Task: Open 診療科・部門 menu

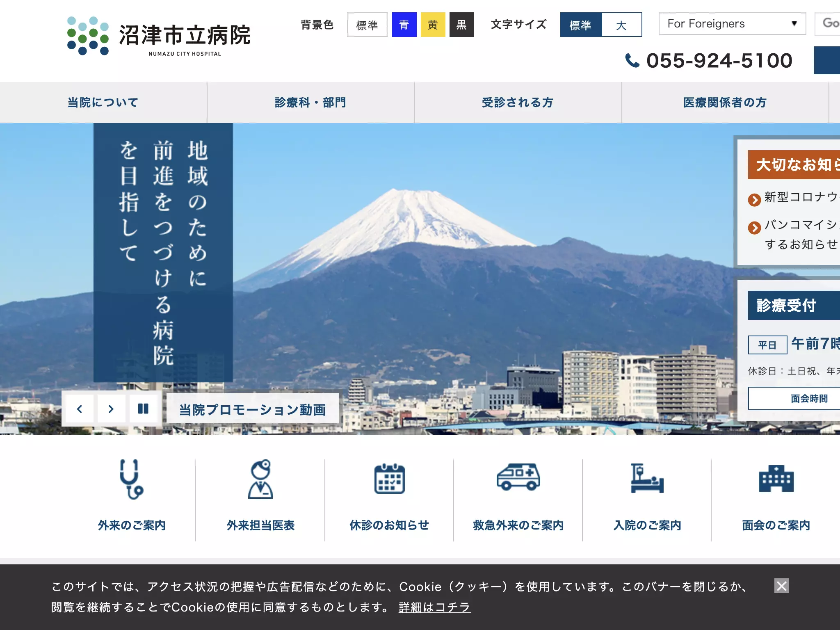Action: (x=310, y=103)
